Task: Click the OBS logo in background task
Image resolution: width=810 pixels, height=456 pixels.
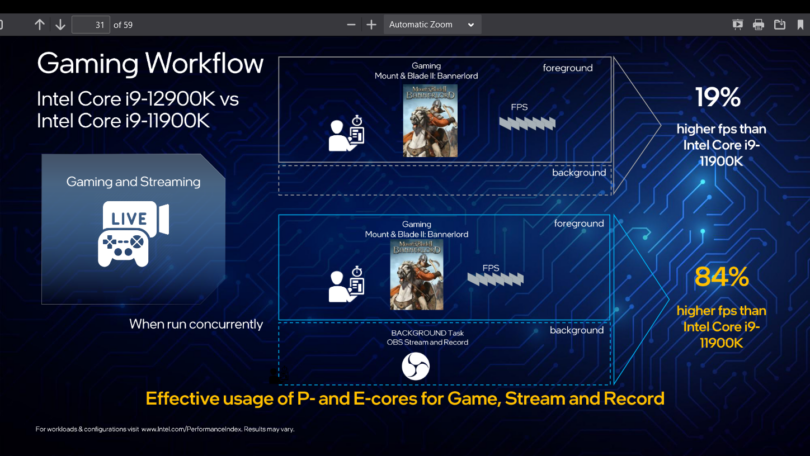Action: coord(415,367)
